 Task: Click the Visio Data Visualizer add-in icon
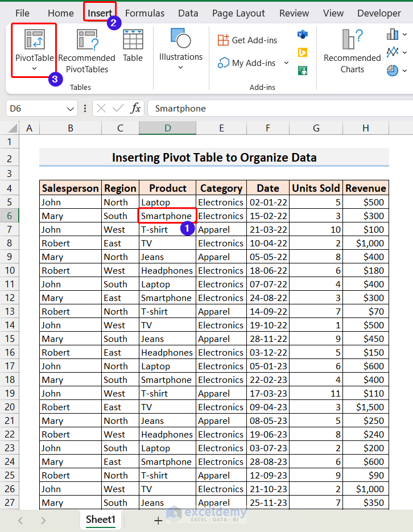point(303,35)
